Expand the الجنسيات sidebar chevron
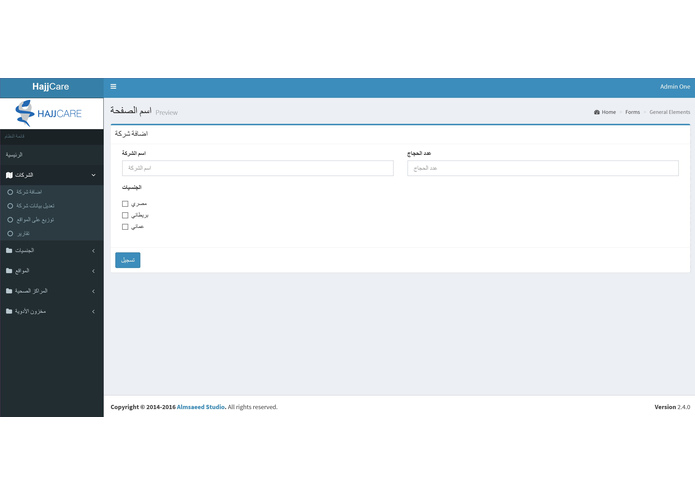This screenshot has height=494, width=695. coord(94,251)
